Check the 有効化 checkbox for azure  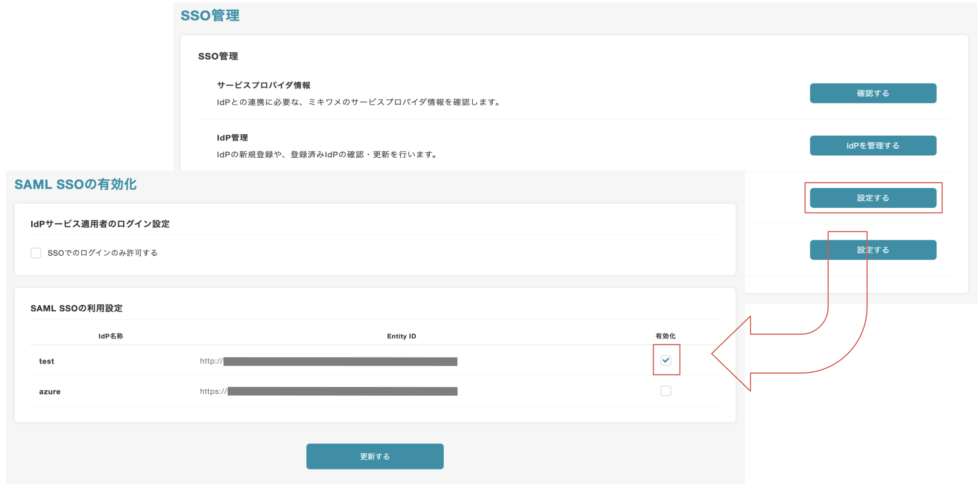665,391
